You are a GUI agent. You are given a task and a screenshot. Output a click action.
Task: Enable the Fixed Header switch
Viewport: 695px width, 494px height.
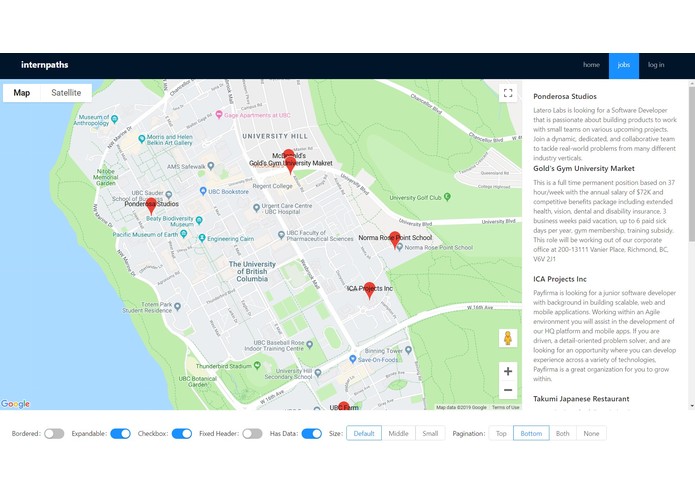point(252,434)
